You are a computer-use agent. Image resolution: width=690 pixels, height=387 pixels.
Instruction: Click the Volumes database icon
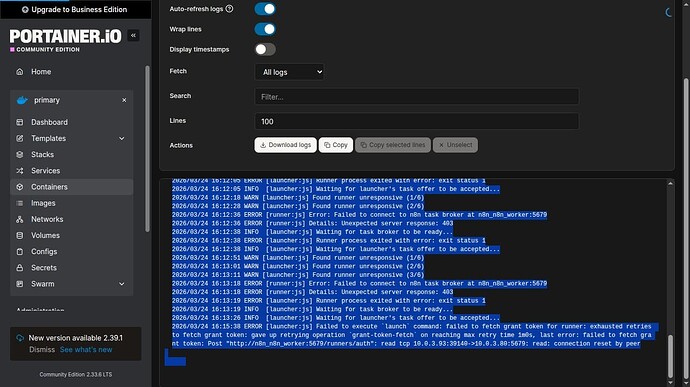[x=19, y=236]
